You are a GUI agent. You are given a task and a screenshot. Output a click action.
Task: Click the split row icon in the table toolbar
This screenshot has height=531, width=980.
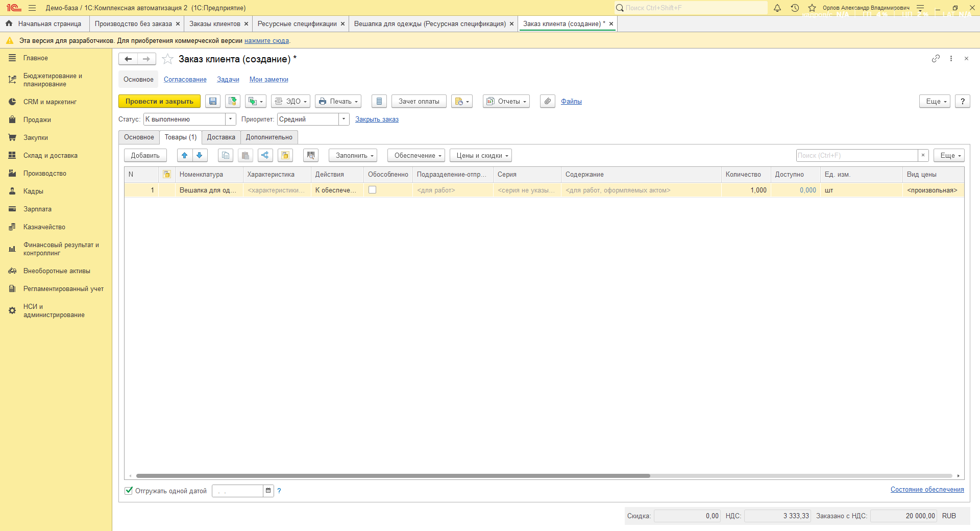pyautogui.click(x=265, y=155)
